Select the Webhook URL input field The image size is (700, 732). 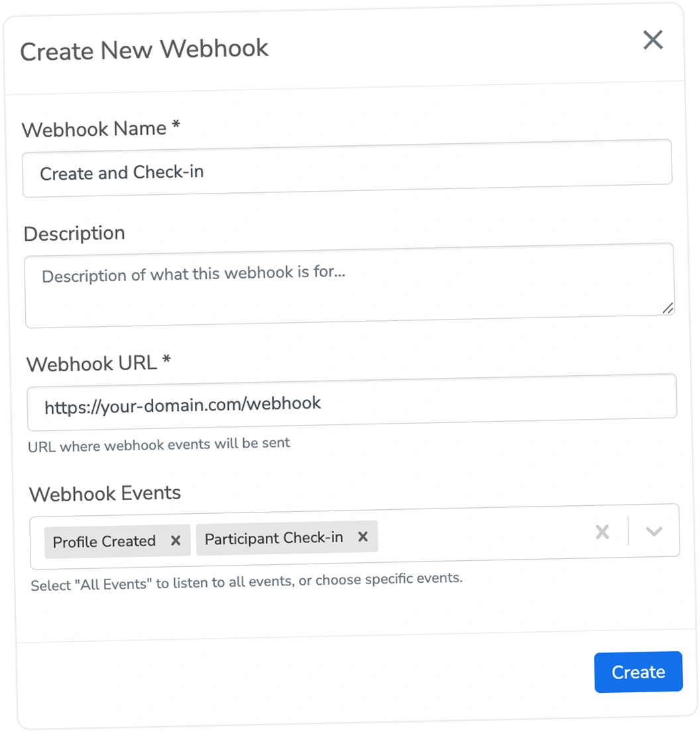351,402
